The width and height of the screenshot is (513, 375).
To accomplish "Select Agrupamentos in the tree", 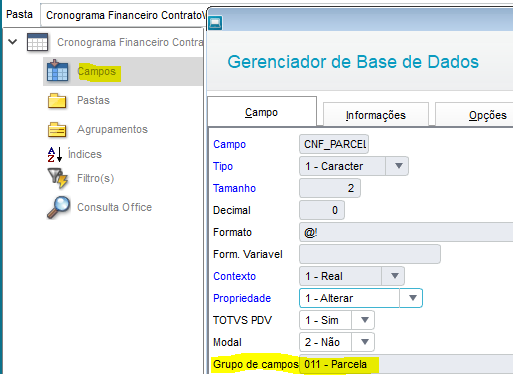I will (112, 129).
